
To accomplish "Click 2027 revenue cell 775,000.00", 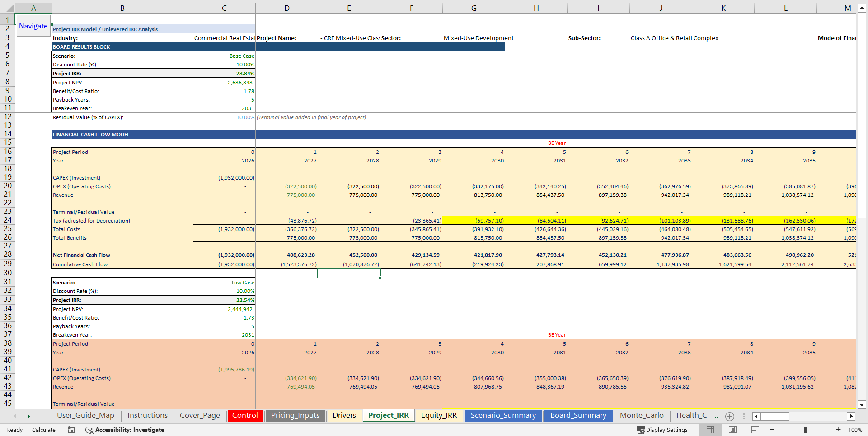I will point(286,195).
